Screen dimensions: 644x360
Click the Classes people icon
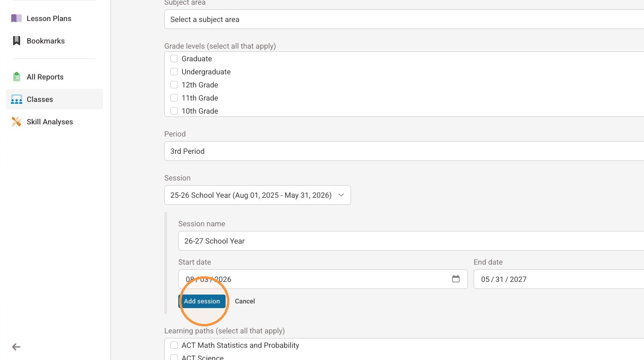(x=16, y=99)
